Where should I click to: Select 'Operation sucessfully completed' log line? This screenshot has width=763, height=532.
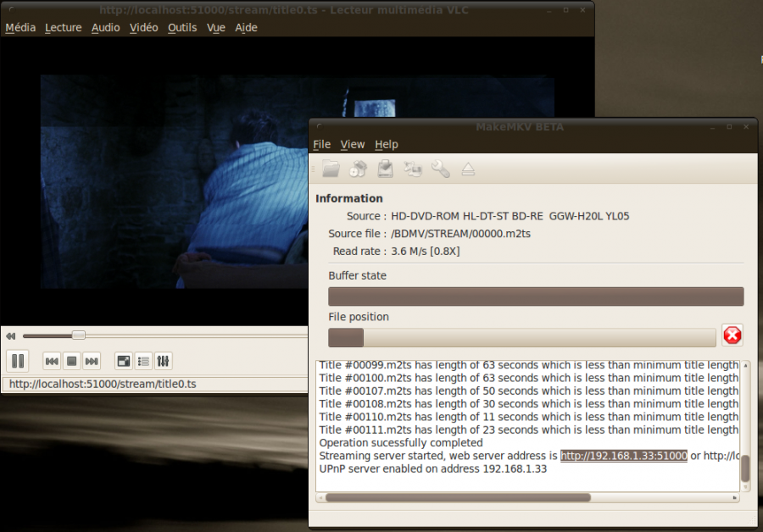click(401, 443)
